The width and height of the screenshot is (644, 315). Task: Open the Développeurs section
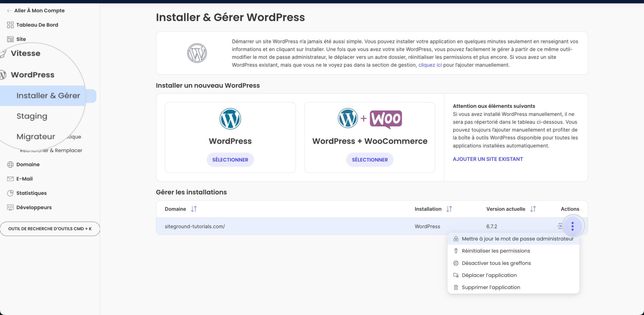pyautogui.click(x=34, y=207)
